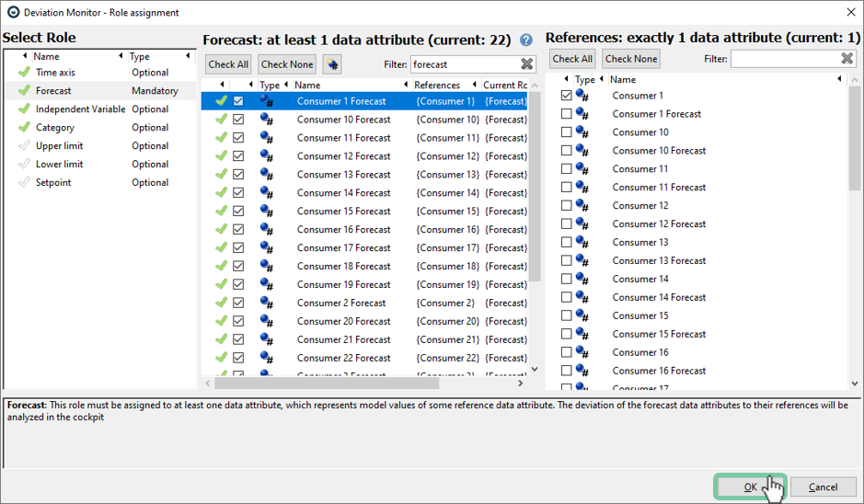
Task: Click the help question mark icon
Action: tap(526, 40)
